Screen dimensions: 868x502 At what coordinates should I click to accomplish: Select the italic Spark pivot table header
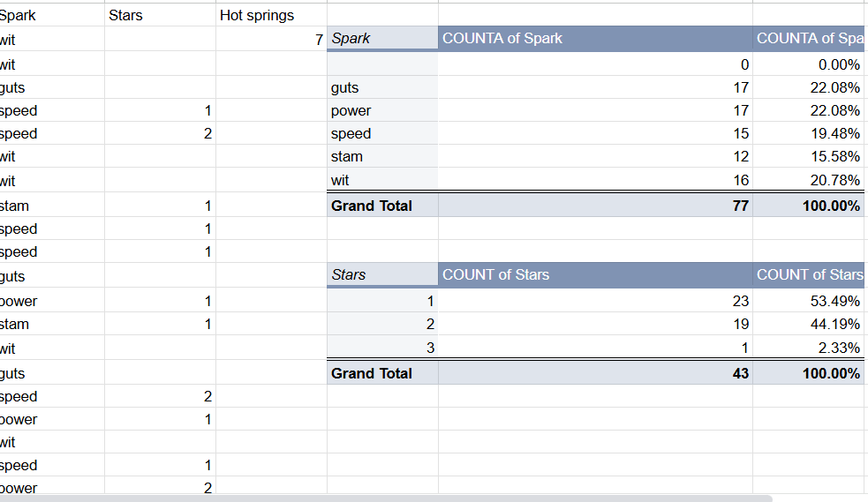coord(382,38)
